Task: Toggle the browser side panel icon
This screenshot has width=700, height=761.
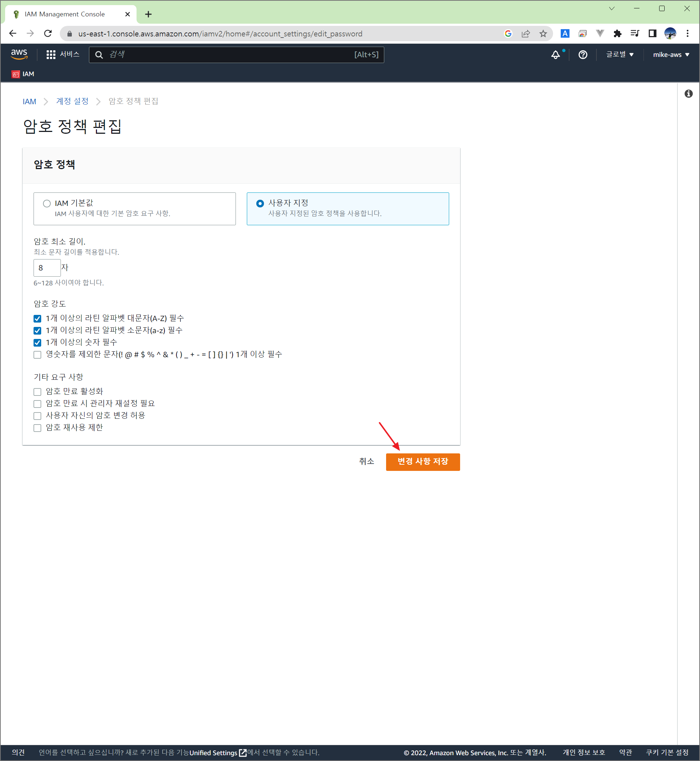Action: point(652,34)
